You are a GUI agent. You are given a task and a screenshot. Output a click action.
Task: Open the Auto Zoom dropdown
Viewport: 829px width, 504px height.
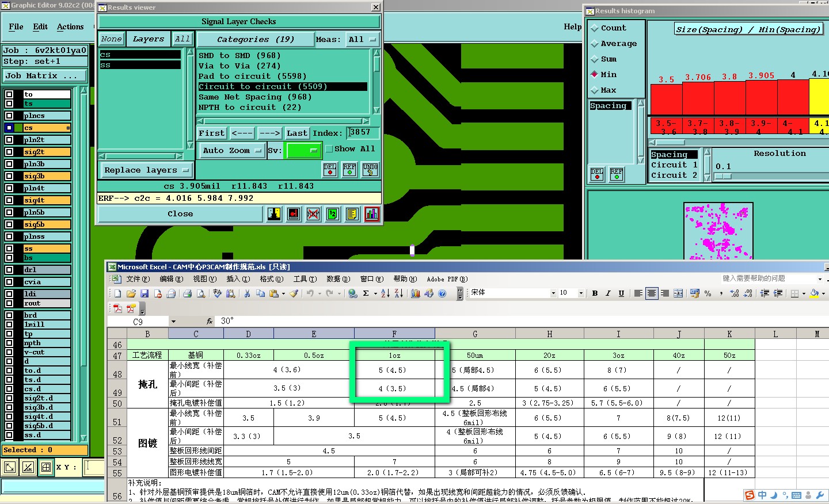231,151
